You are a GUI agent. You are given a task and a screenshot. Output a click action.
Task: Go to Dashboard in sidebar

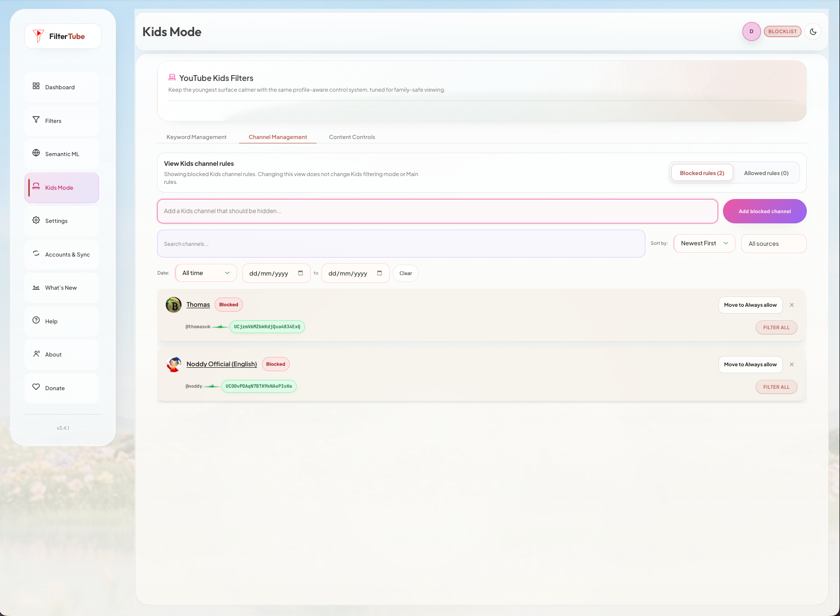click(x=61, y=87)
